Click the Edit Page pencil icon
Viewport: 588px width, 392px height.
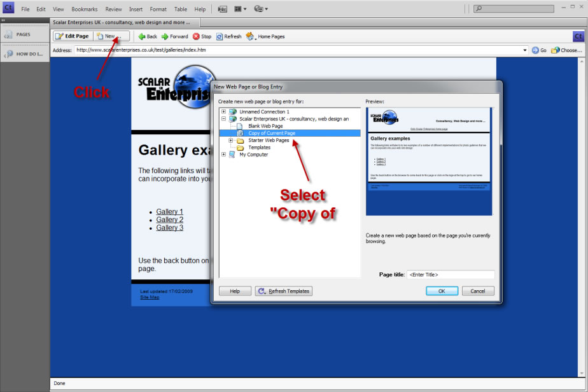pyautogui.click(x=59, y=36)
